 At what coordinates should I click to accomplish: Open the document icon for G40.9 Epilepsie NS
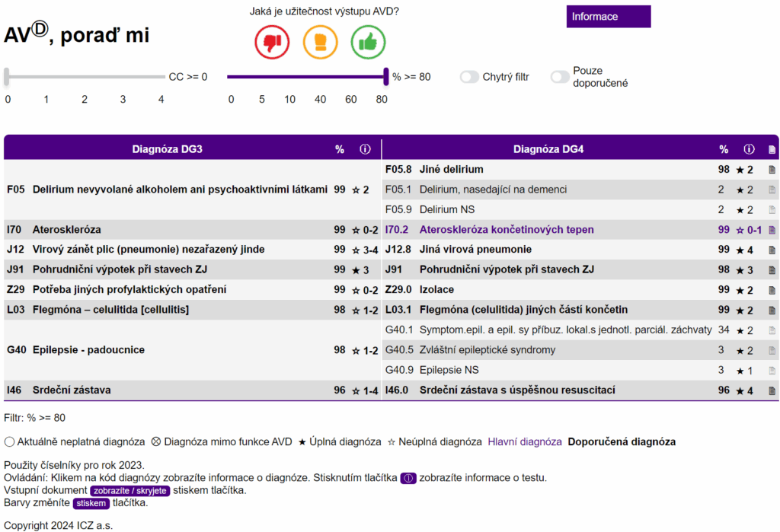pyautogui.click(x=772, y=371)
